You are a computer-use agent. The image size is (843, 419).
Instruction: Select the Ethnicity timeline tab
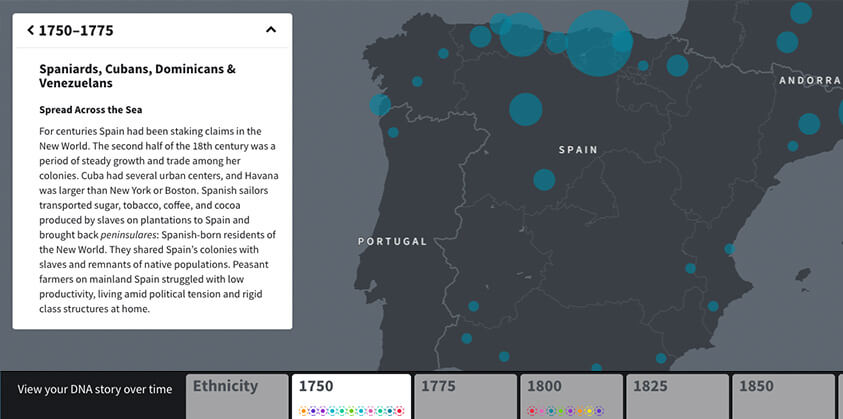[235, 396]
